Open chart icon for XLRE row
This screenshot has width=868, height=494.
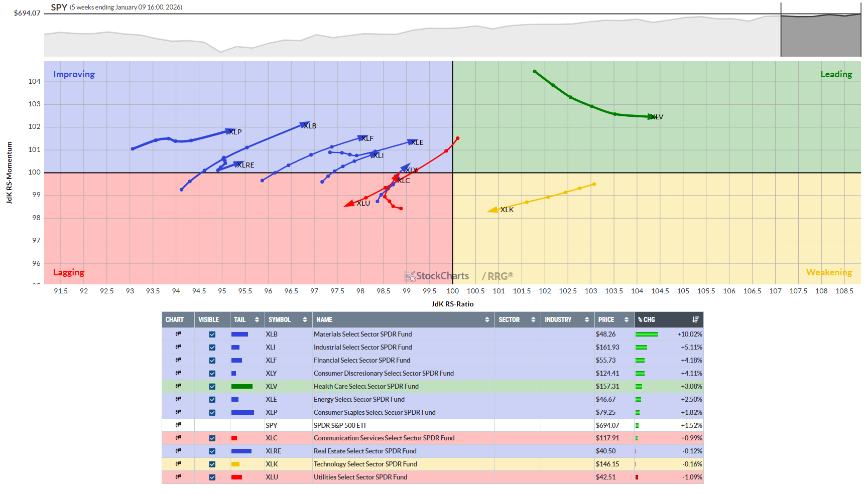pyautogui.click(x=178, y=451)
